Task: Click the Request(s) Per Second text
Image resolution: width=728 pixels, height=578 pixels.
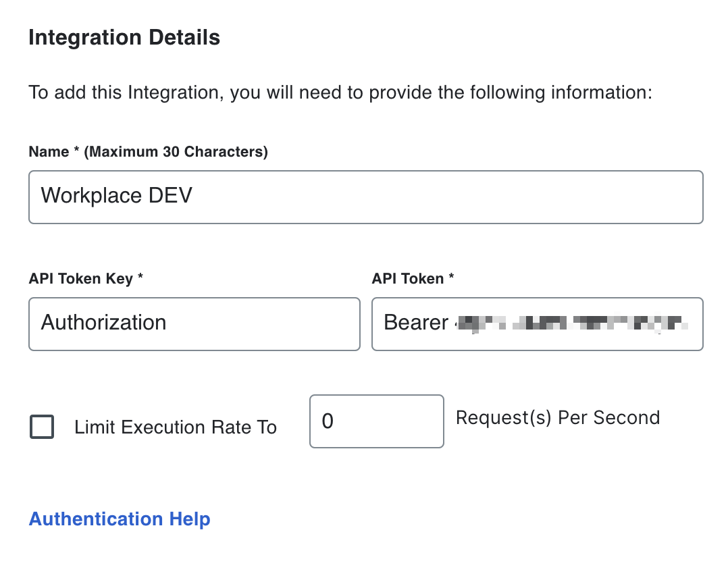Action: click(x=558, y=418)
